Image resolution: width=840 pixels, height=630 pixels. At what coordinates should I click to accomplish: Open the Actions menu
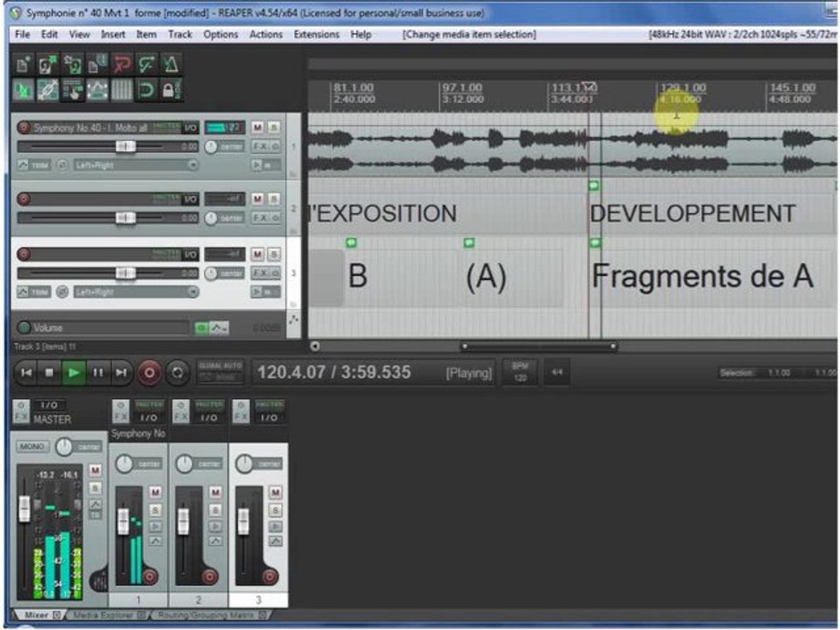pos(266,34)
